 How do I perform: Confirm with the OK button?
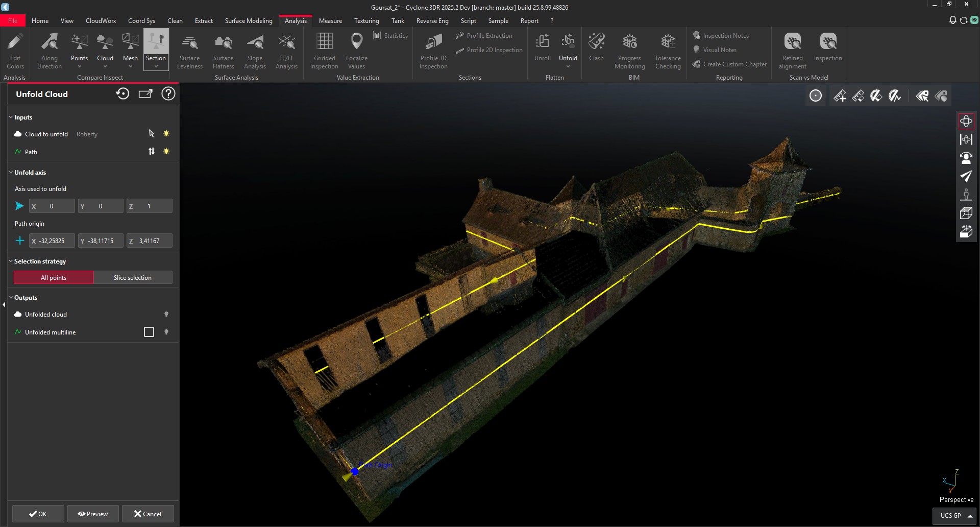point(38,514)
